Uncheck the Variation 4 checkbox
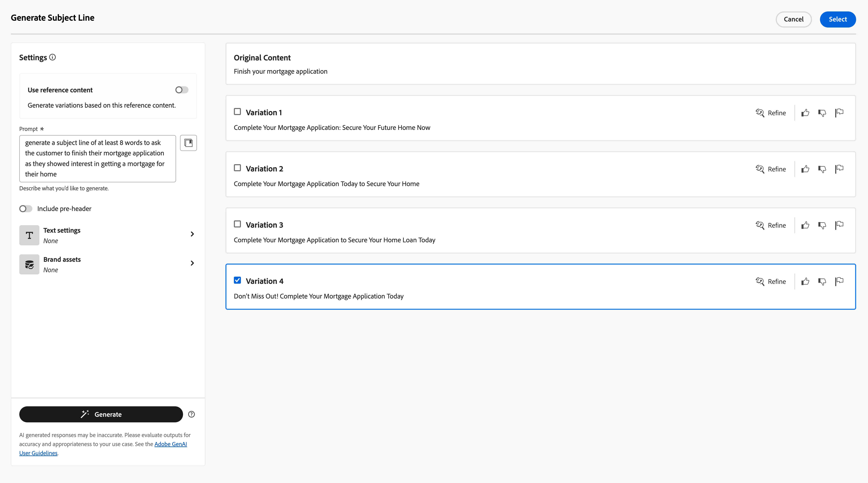This screenshot has width=868, height=483. pyautogui.click(x=237, y=280)
